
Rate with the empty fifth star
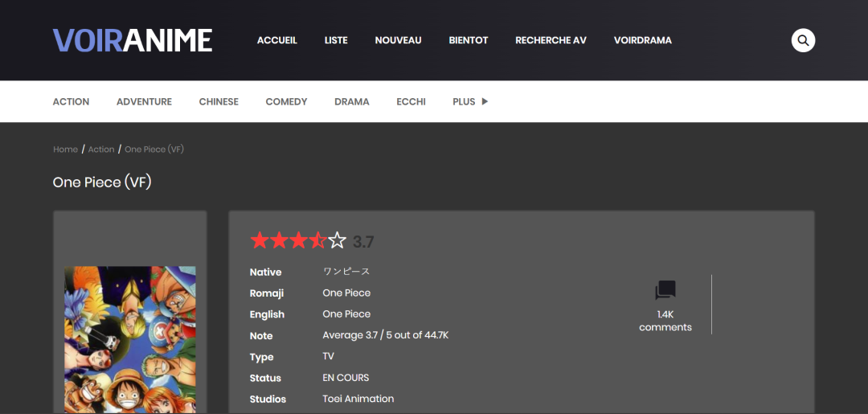(337, 240)
